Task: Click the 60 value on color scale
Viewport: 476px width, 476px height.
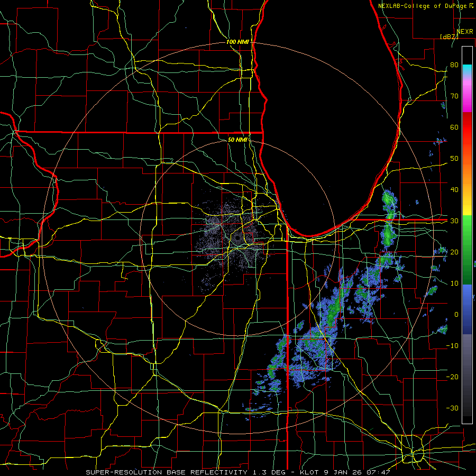Action: 454,127
